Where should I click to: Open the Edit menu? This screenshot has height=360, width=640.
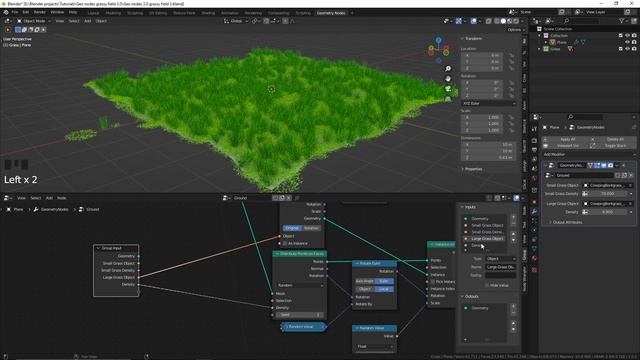(x=26, y=12)
